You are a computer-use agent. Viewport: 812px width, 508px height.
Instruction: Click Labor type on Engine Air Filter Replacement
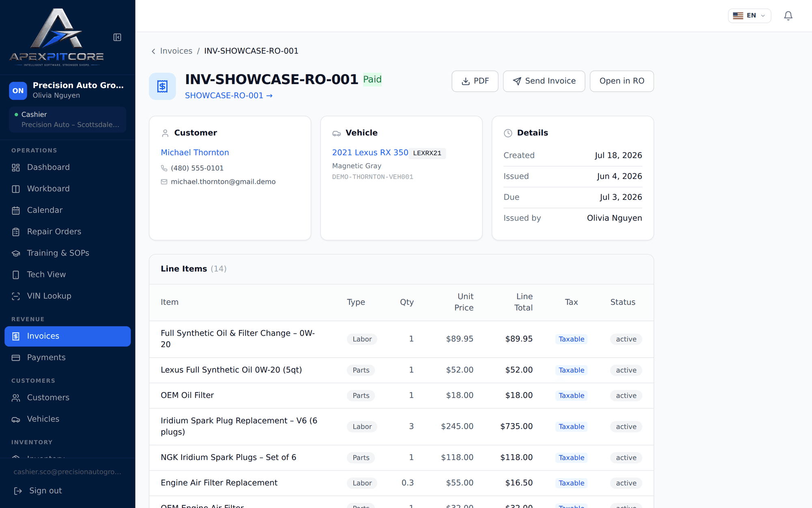pos(362,483)
